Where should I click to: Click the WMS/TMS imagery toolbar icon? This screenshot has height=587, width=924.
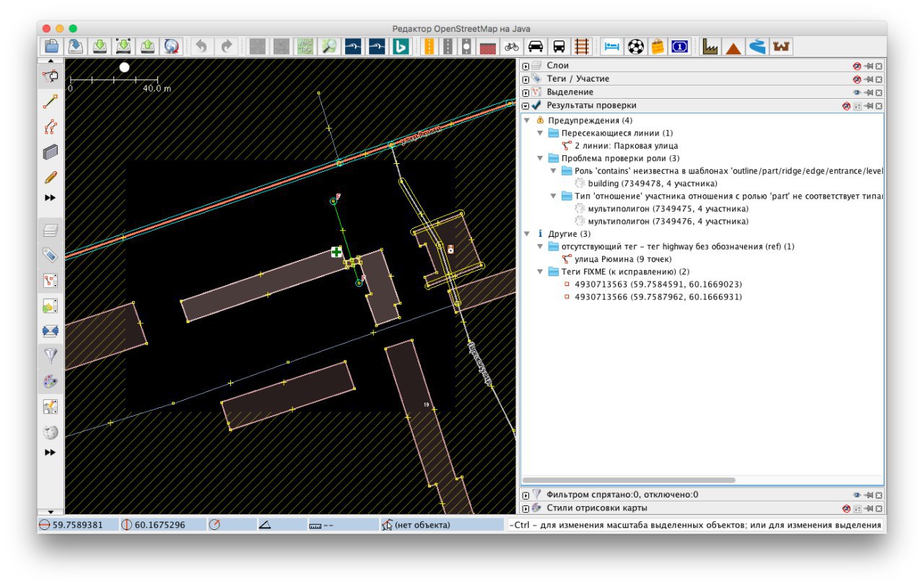[x=305, y=47]
